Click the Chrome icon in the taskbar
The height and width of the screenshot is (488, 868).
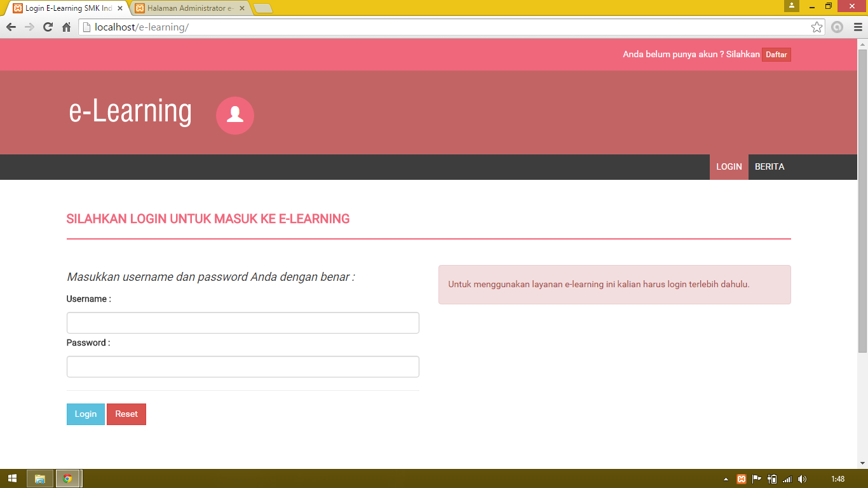[x=68, y=479]
